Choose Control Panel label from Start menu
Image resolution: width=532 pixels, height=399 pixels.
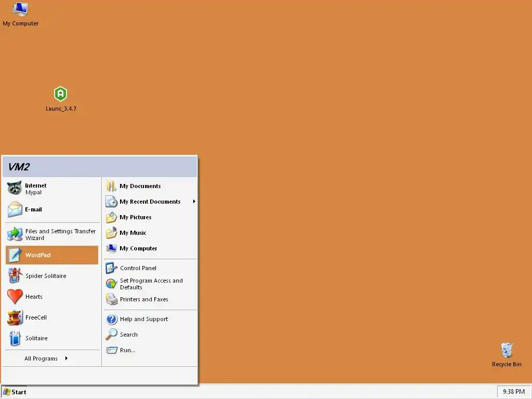[138, 268]
